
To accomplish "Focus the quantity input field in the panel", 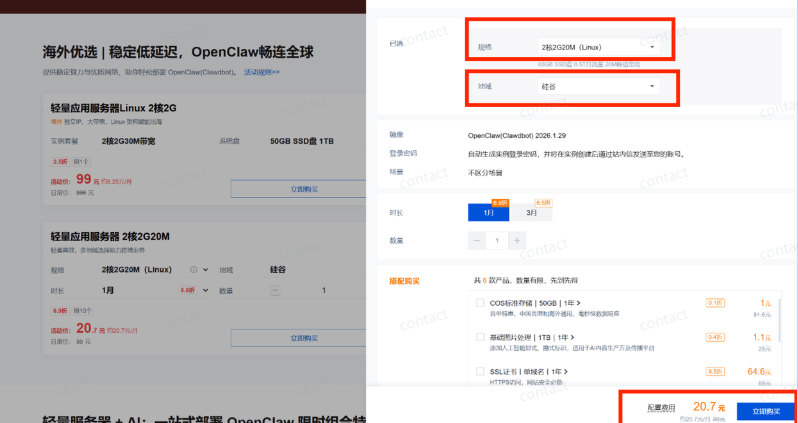I will pyautogui.click(x=497, y=241).
